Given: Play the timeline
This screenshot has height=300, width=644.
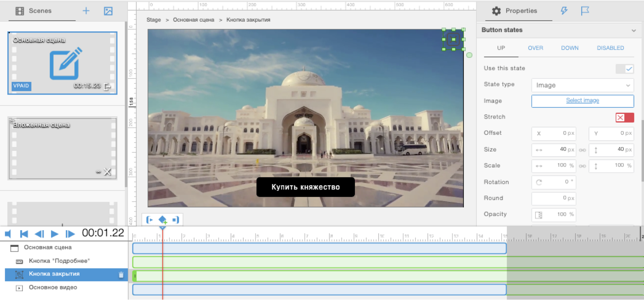Looking at the screenshot, I should 55,234.
